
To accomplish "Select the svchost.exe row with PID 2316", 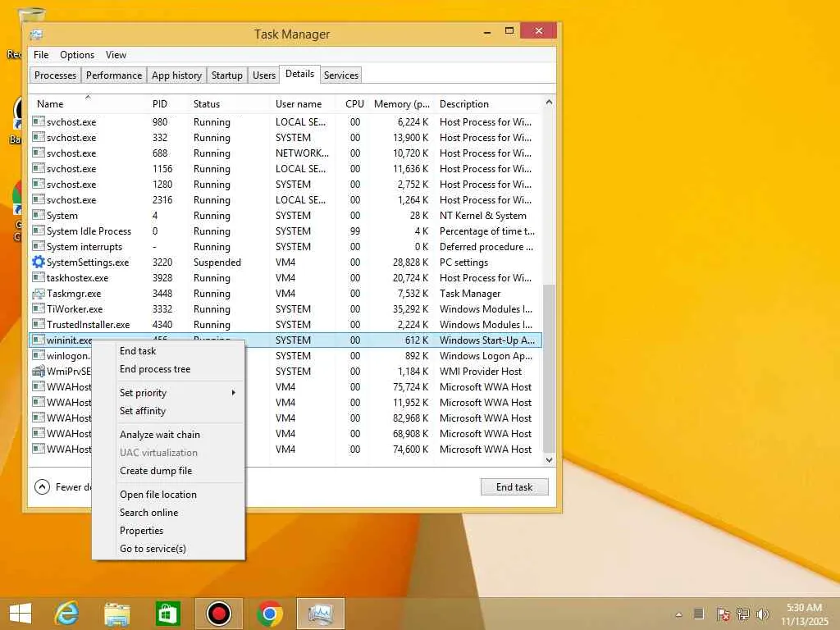I will click(x=285, y=200).
